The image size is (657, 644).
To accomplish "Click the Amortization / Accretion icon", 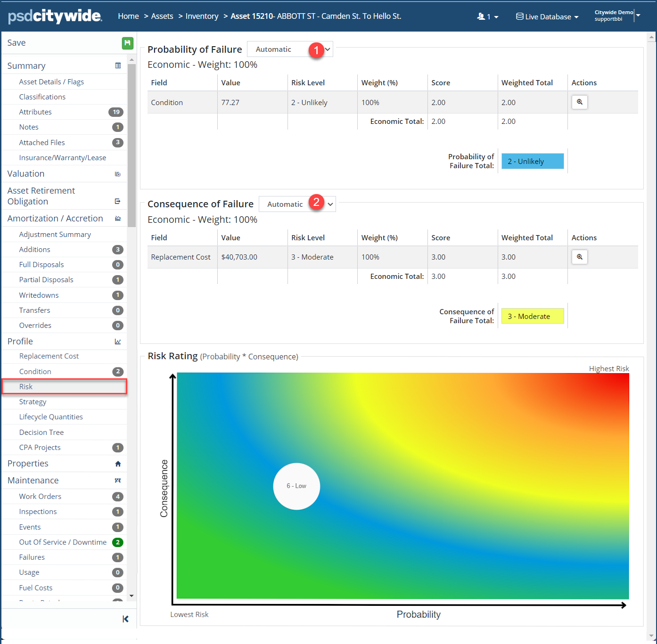I will 118,219.
